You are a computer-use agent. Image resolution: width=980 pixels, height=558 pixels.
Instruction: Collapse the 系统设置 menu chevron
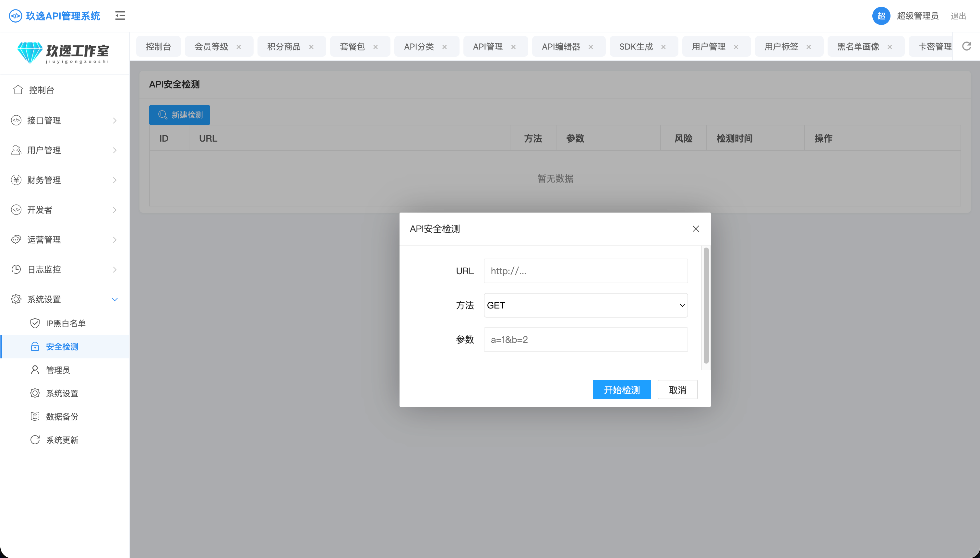115,299
